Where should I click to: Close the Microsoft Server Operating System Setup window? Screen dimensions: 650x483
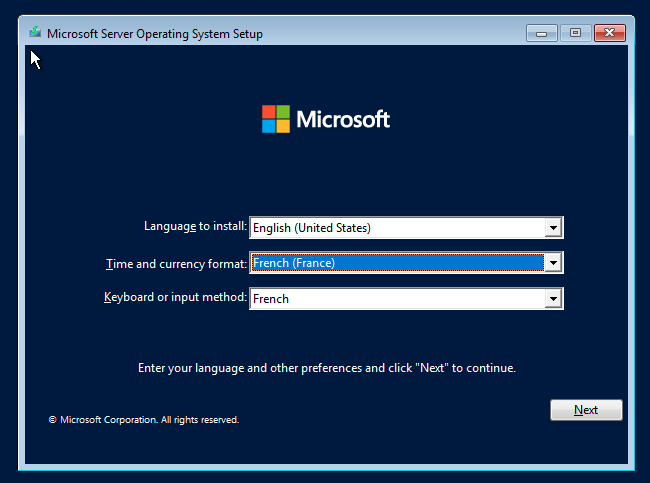coord(609,33)
